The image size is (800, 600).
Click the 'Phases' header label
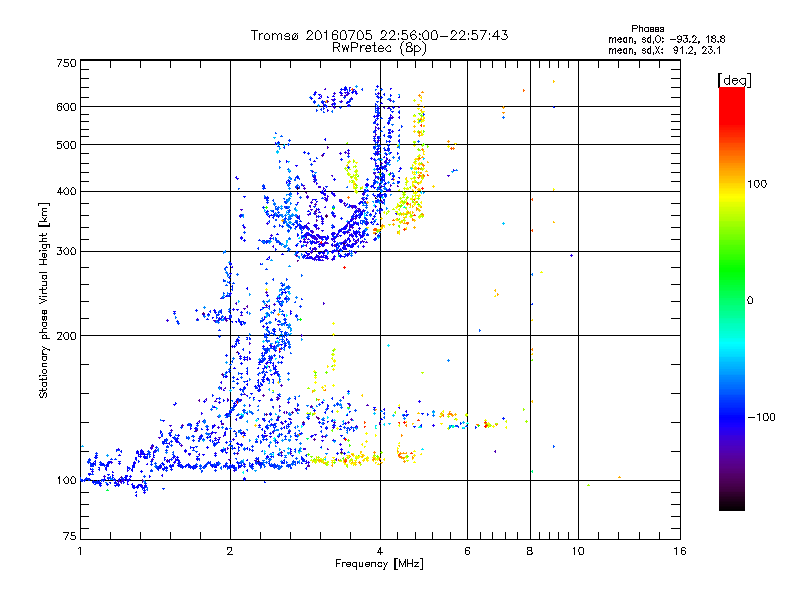(647, 29)
